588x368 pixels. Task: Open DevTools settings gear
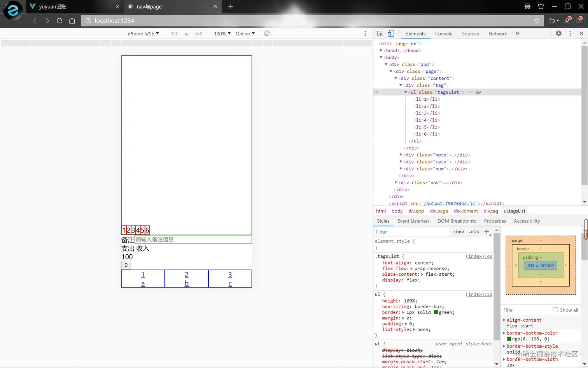click(x=558, y=33)
